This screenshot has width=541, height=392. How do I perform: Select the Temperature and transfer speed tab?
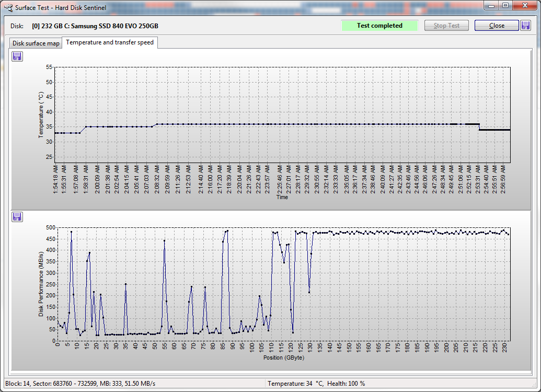tap(110, 42)
